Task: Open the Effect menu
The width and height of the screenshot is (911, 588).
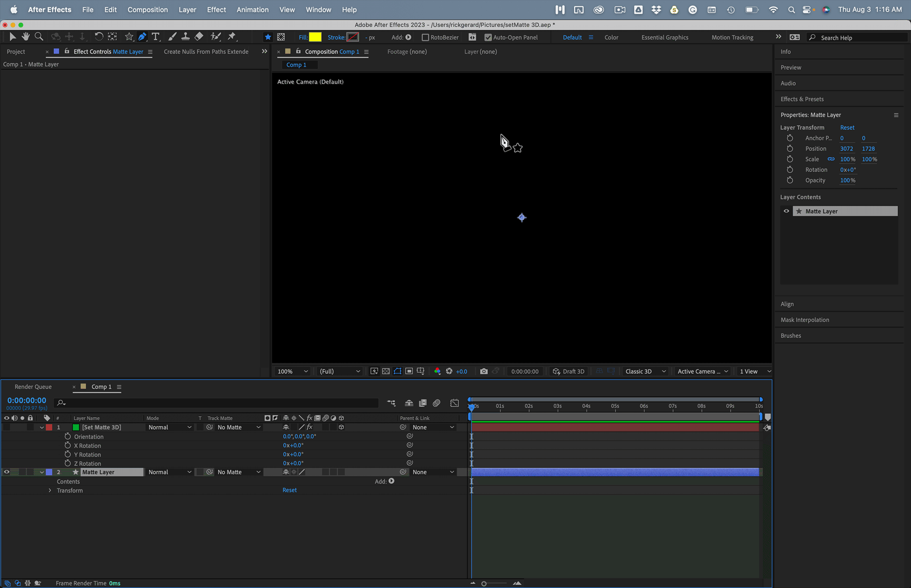Action: 216,9
